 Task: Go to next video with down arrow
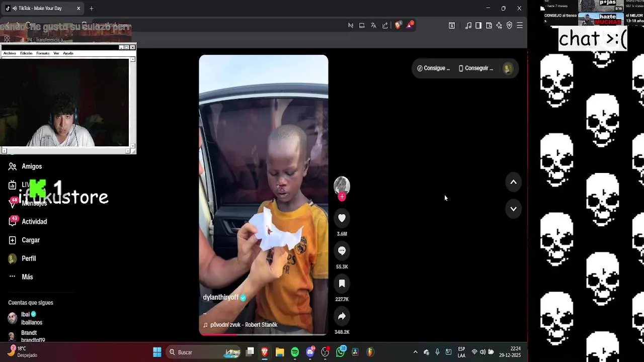[x=513, y=209]
